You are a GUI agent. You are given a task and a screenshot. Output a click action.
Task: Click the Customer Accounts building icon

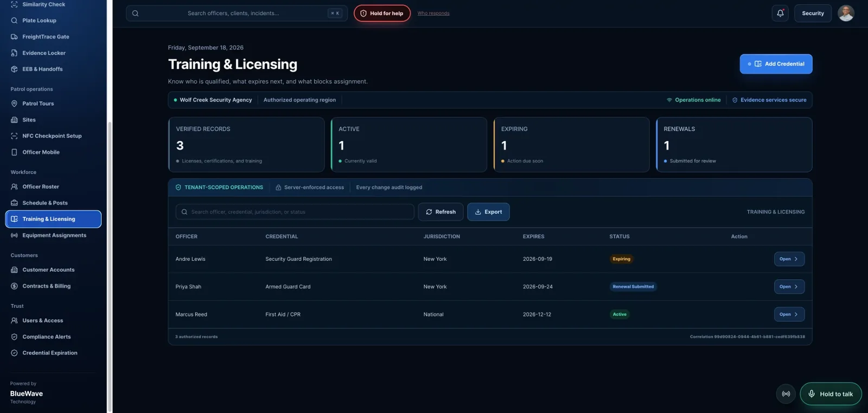point(14,270)
